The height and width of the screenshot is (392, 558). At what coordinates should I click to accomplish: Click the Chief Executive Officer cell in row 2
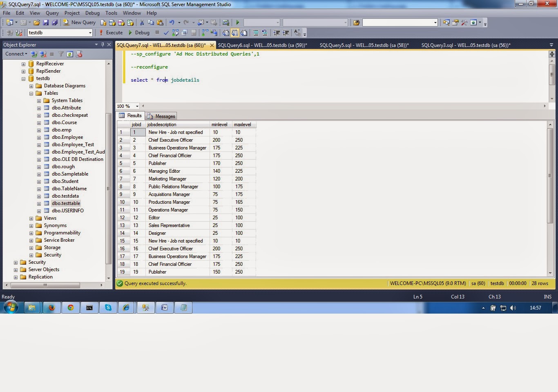177,140
